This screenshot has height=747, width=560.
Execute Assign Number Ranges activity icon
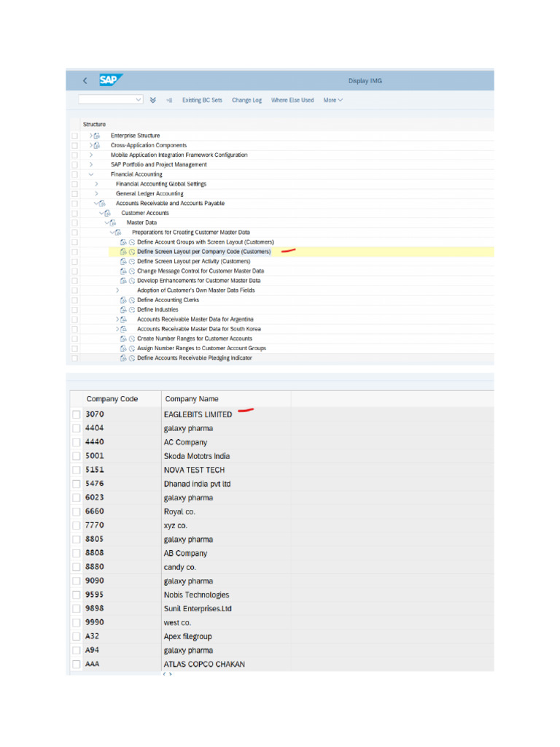(x=132, y=348)
